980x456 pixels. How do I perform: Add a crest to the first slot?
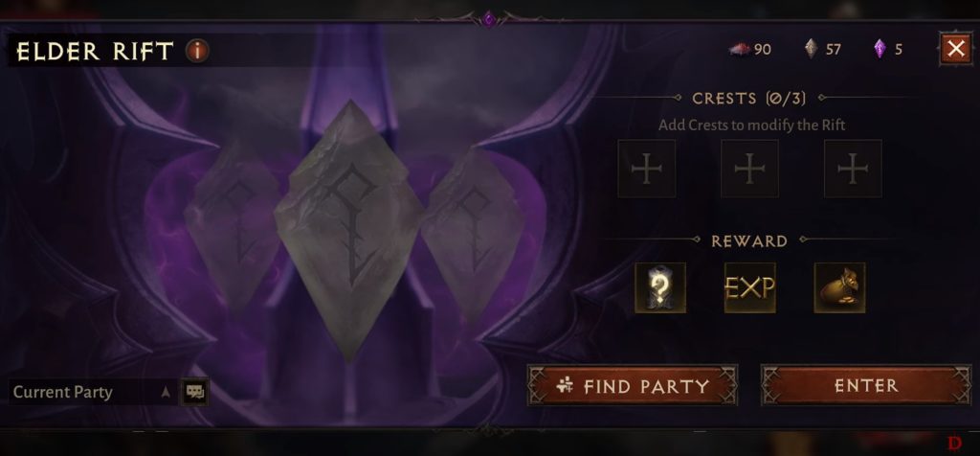tap(646, 169)
